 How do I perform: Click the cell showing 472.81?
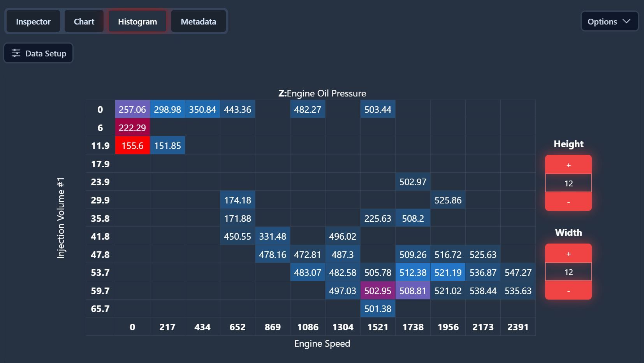click(x=308, y=254)
